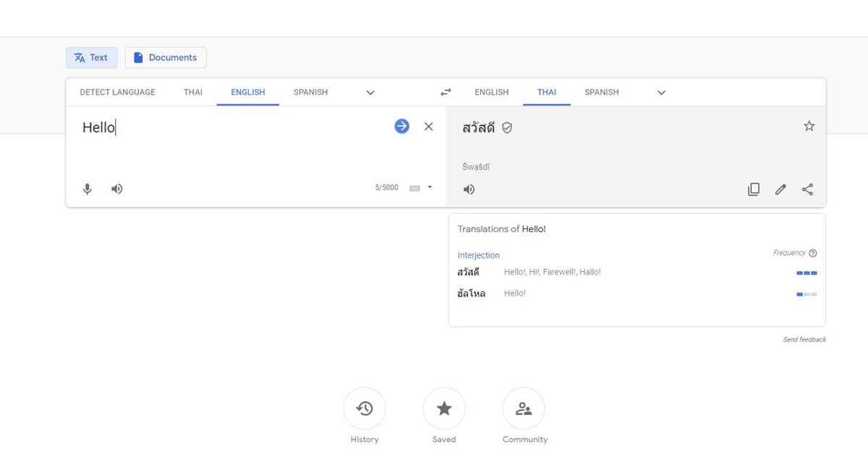
Task: Open the Send feedback link
Action: click(804, 339)
